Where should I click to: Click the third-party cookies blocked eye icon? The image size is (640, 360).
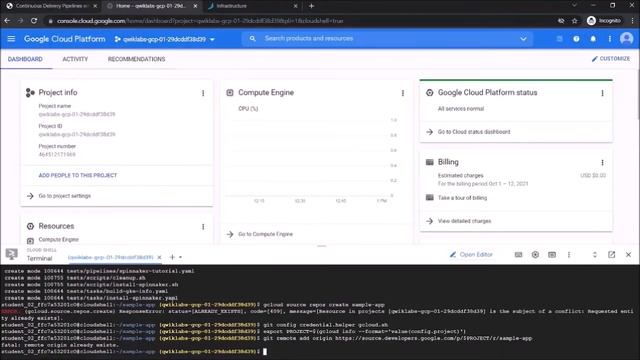click(x=561, y=21)
